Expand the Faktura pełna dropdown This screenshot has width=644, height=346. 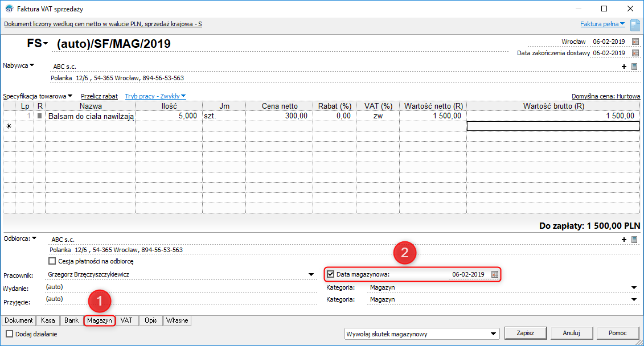(x=602, y=24)
